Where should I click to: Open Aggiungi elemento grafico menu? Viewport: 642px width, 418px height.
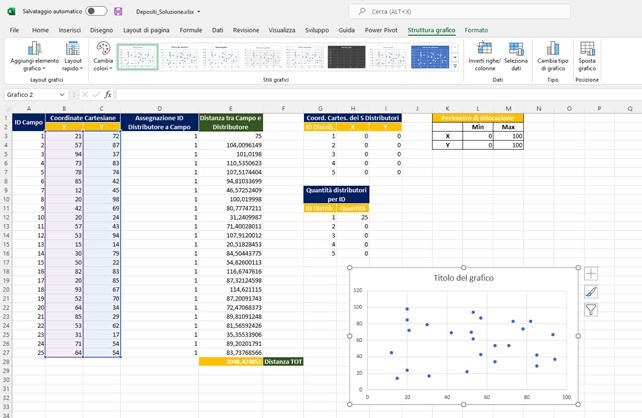(34, 56)
